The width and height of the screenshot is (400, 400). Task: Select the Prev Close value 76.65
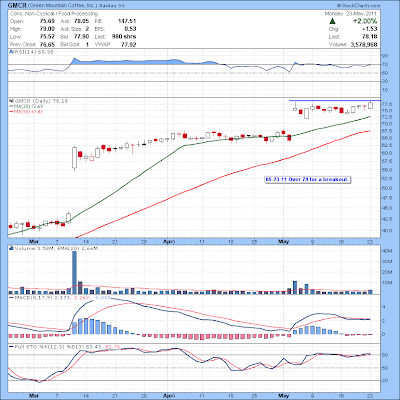(x=47, y=44)
